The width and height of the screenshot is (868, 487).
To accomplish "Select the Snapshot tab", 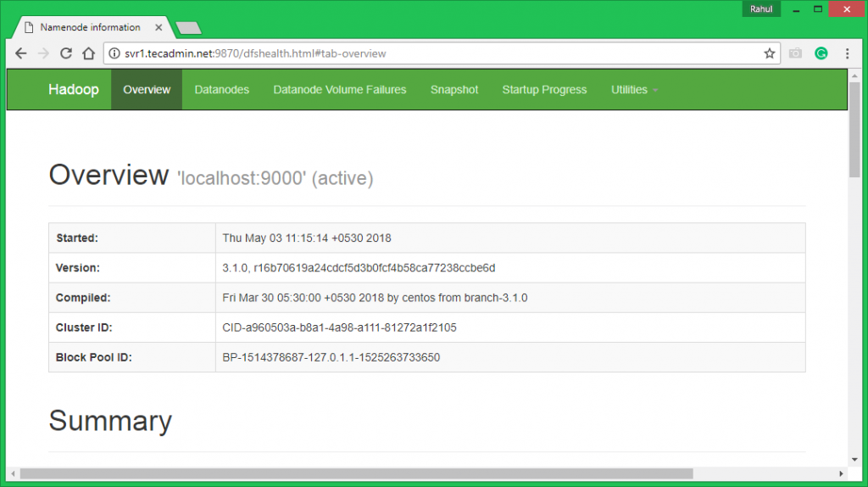I will (453, 90).
